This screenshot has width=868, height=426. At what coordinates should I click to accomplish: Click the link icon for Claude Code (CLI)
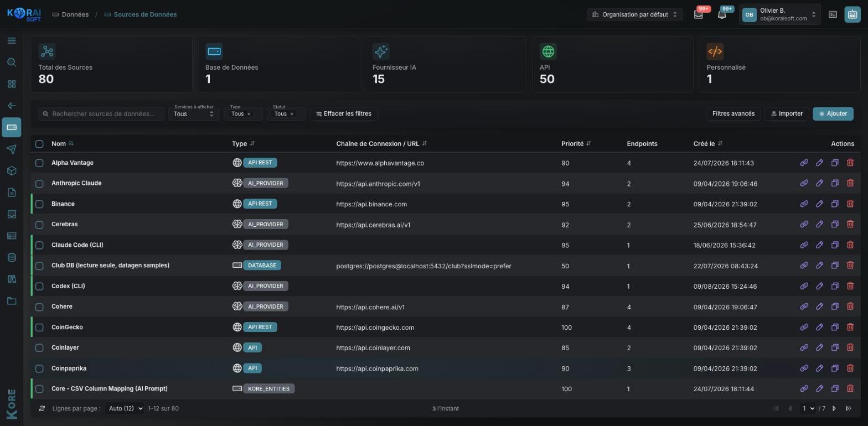[x=804, y=245]
